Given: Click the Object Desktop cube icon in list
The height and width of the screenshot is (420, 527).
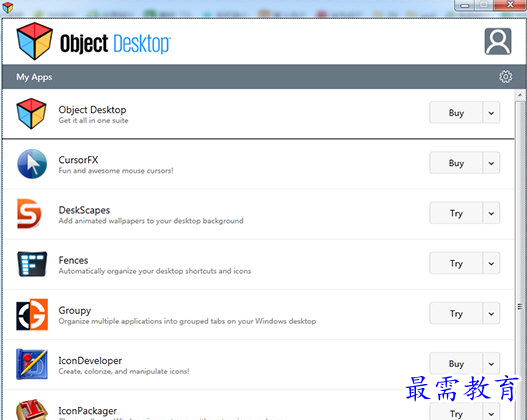Looking at the screenshot, I should pyautogui.click(x=32, y=114).
